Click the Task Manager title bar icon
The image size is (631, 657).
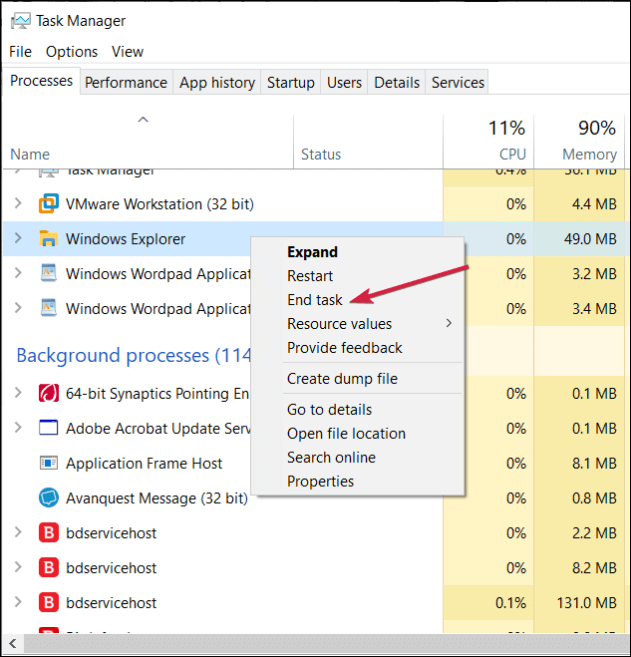(x=17, y=20)
